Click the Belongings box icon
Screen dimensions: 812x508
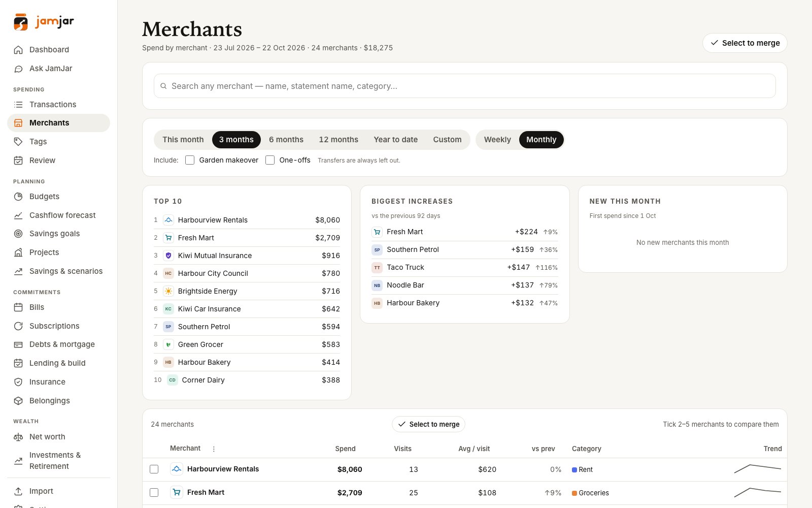click(18, 401)
